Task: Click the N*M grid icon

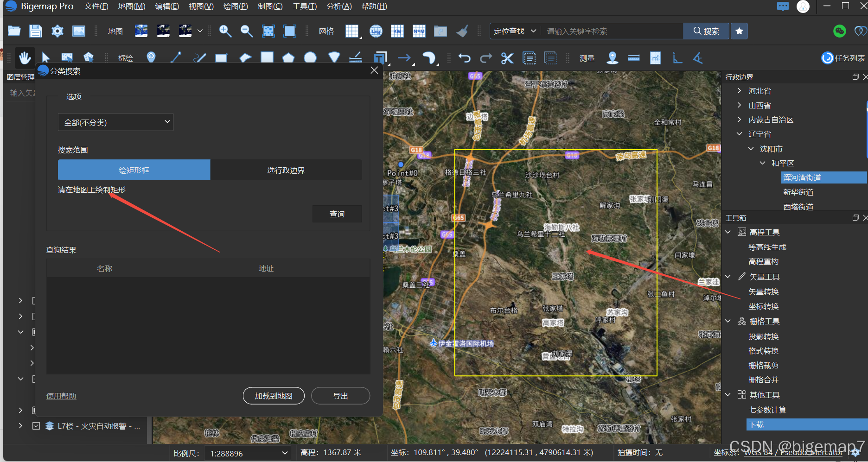Action: point(419,31)
